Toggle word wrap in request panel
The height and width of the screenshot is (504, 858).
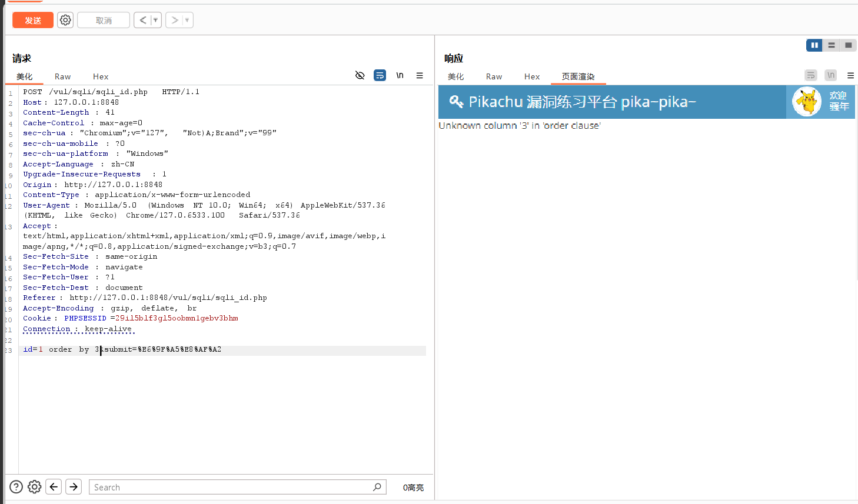point(380,75)
